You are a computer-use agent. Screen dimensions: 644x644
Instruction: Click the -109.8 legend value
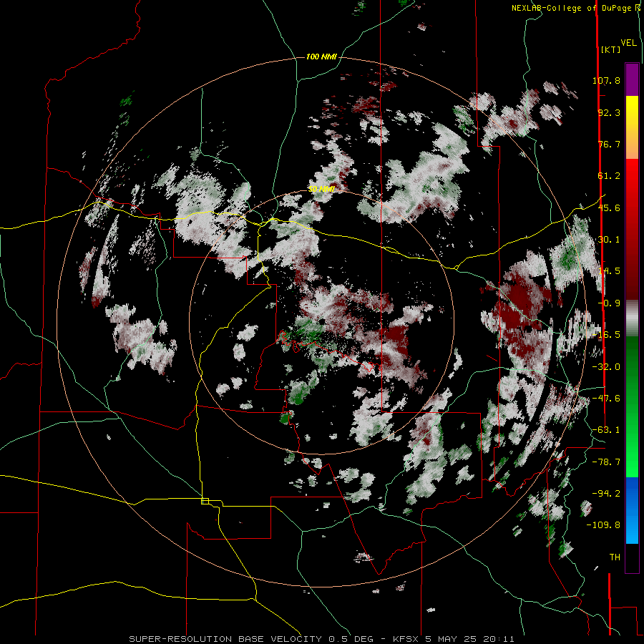point(603,525)
